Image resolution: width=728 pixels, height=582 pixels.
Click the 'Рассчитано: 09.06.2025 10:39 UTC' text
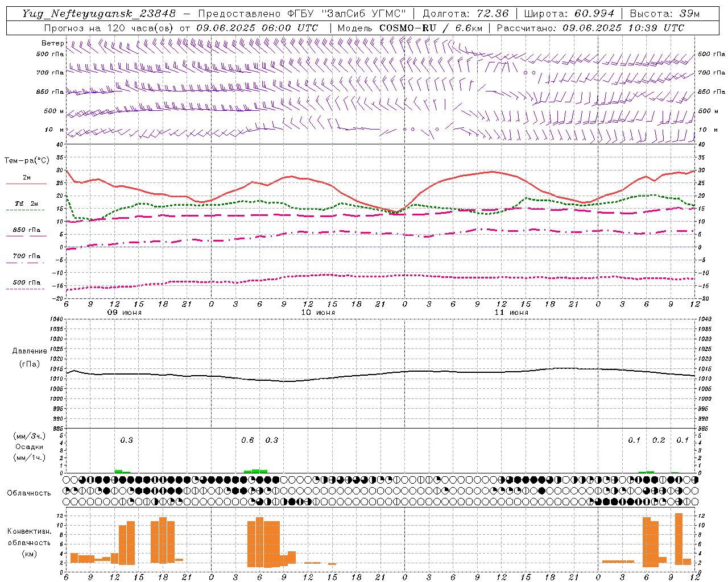(590, 28)
